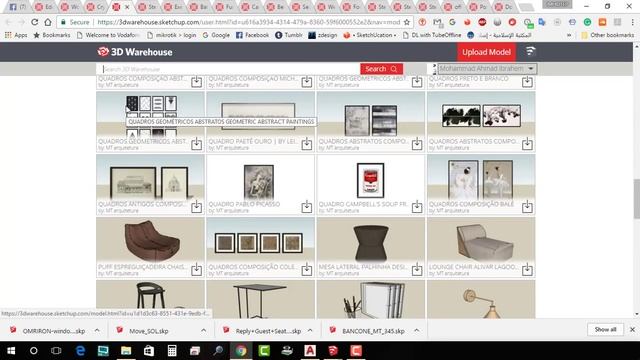
Task: Go to Chrome home page
Action: 48,22
